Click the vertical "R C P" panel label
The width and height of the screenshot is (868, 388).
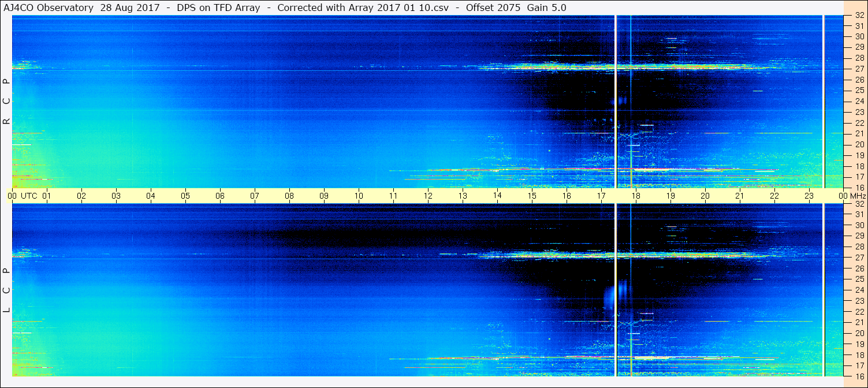(6, 102)
